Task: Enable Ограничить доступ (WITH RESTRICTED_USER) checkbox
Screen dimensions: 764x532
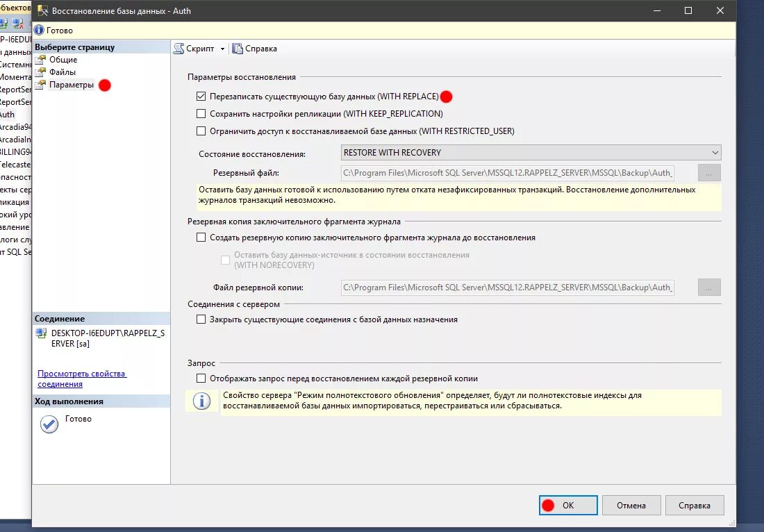Action: tap(201, 131)
